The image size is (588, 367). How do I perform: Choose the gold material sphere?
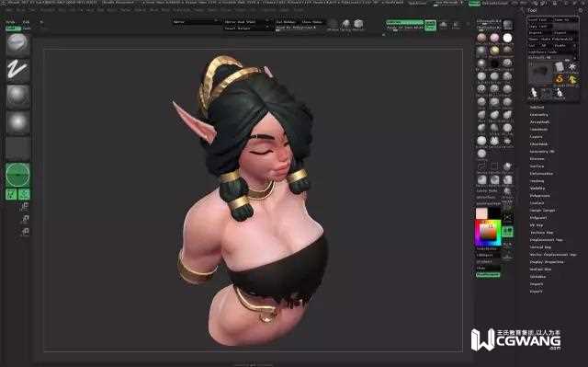coord(494,51)
